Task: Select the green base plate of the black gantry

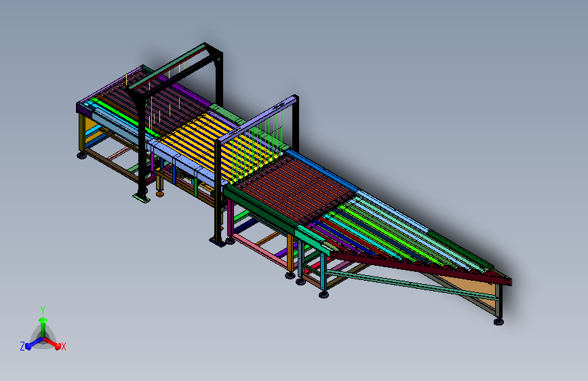Action: coord(141,198)
